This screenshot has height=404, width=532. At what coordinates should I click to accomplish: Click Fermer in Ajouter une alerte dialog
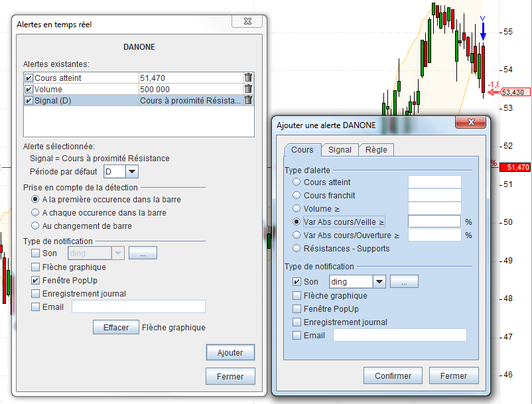[x=454, y=375]
